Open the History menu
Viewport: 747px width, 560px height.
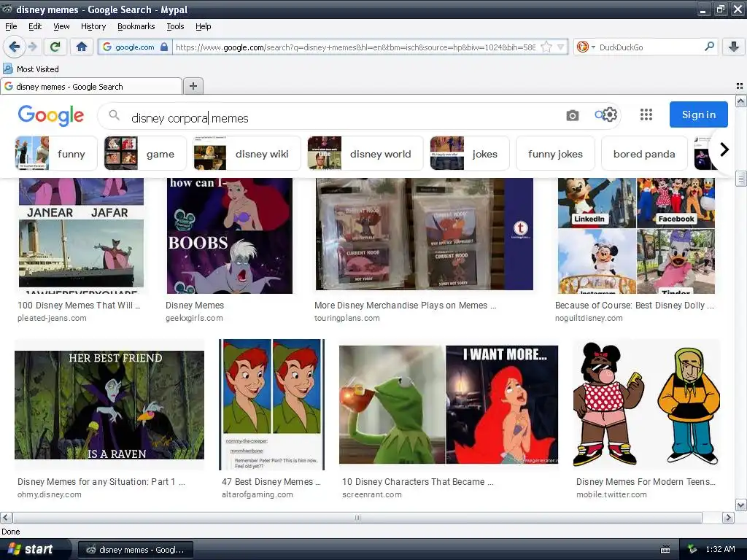tap(93, 26)
